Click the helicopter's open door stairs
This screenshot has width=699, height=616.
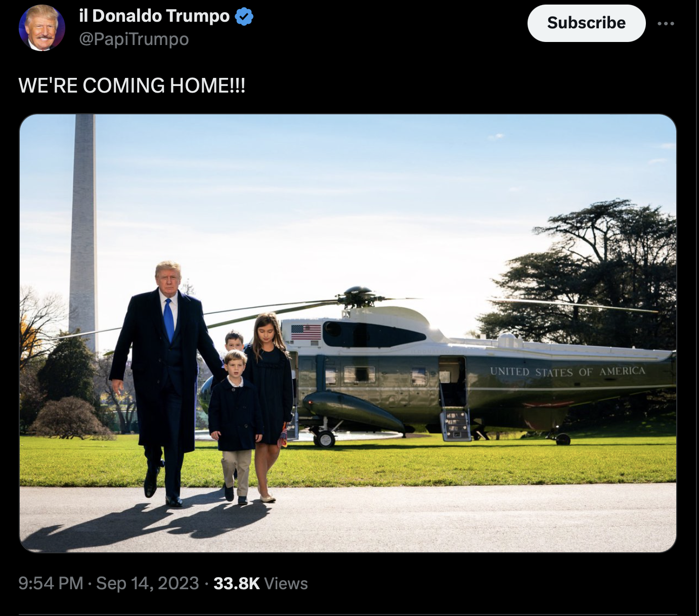pyautogui.click(x=456, y=424)
